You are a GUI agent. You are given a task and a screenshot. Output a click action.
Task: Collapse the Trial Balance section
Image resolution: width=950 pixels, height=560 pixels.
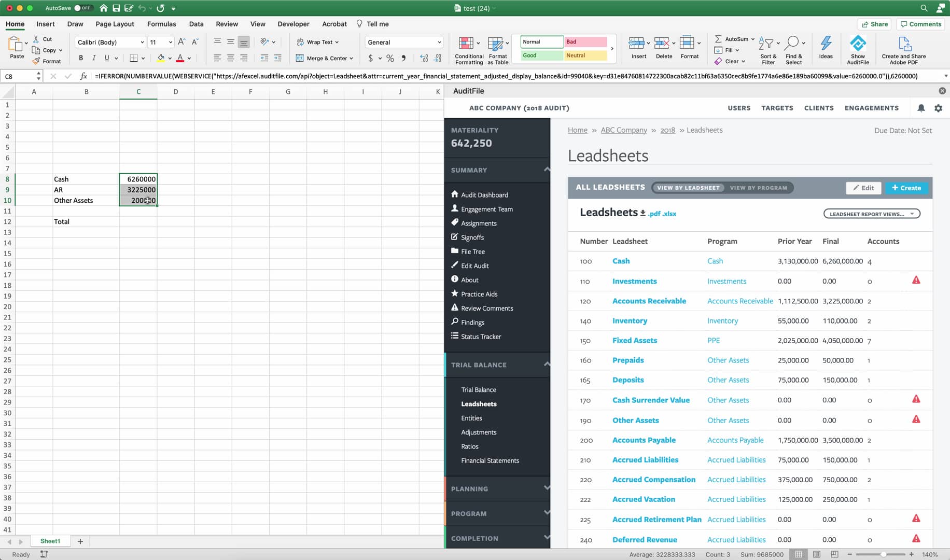547,365
